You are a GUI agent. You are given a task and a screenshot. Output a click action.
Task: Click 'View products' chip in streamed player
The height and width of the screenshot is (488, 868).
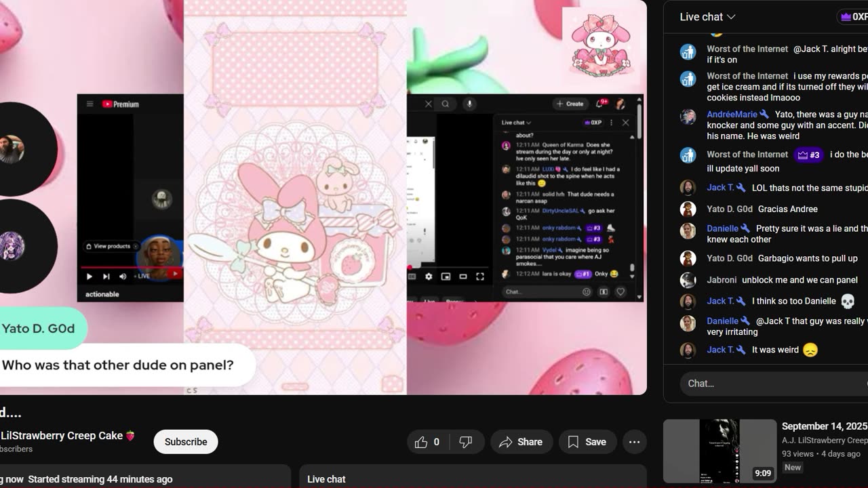click(112, 246)
